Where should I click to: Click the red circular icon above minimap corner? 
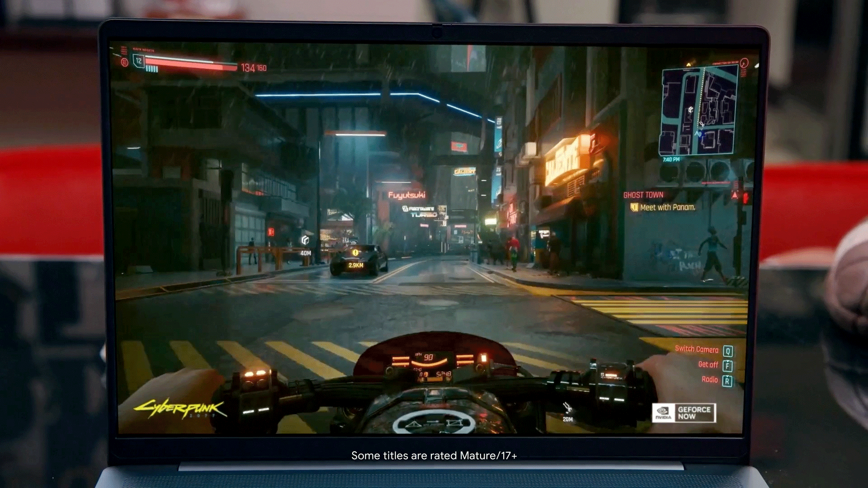click(744, 63)
